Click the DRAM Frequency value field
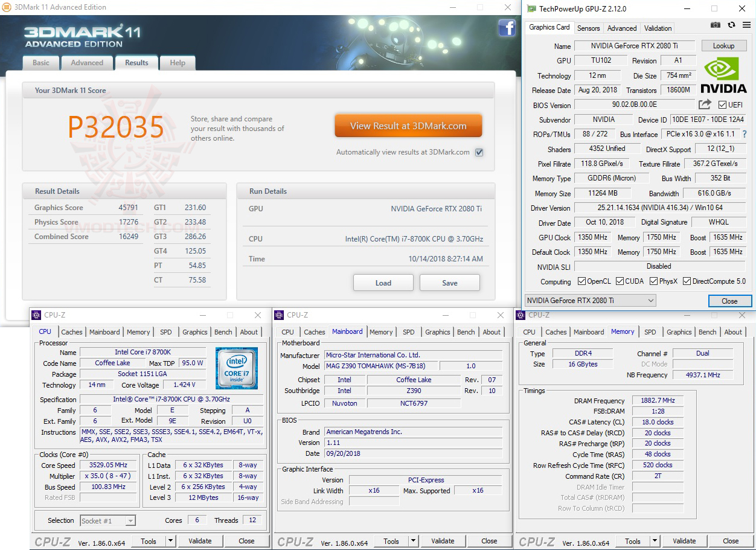Screen dimensions: 756x550 [x=658, y=400]
